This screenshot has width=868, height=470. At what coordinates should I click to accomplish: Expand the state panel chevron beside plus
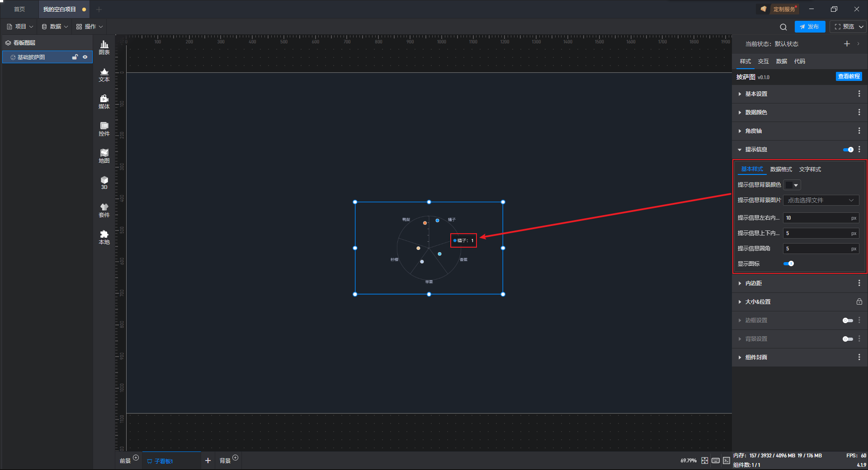[x=859, y=43]
